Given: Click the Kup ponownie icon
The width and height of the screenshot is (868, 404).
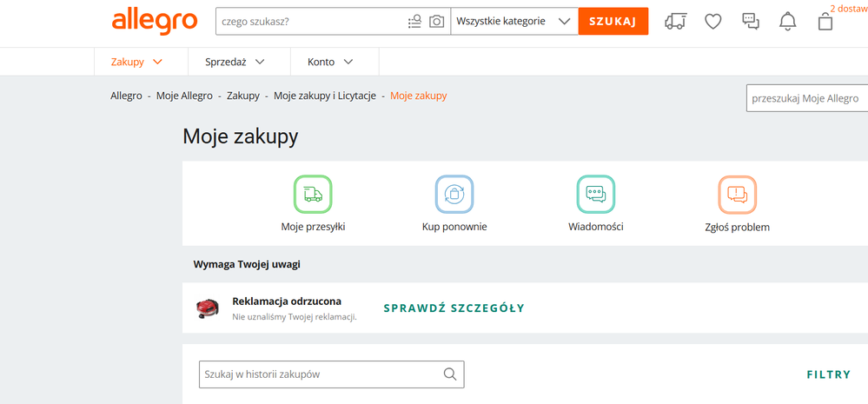Looking at the screenshot, I should pyautogui.click(x=454, y=194).
